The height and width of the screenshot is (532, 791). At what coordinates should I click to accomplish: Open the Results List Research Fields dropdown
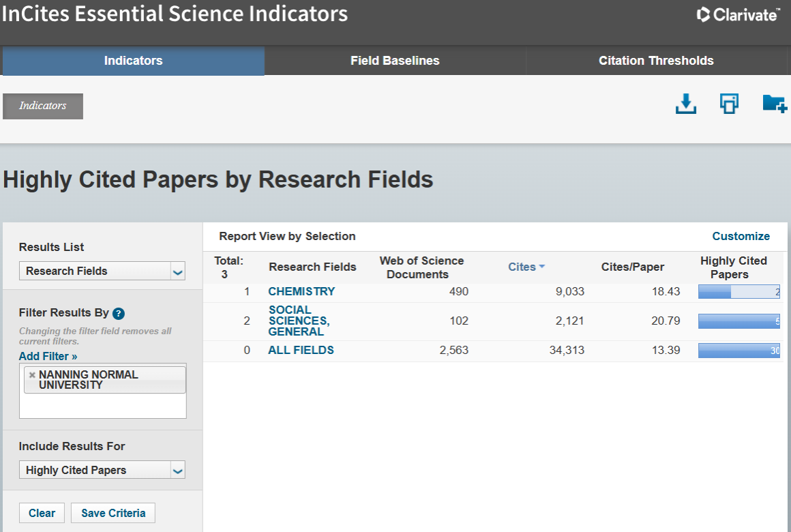pyautogui.click(x=102, y=271)
